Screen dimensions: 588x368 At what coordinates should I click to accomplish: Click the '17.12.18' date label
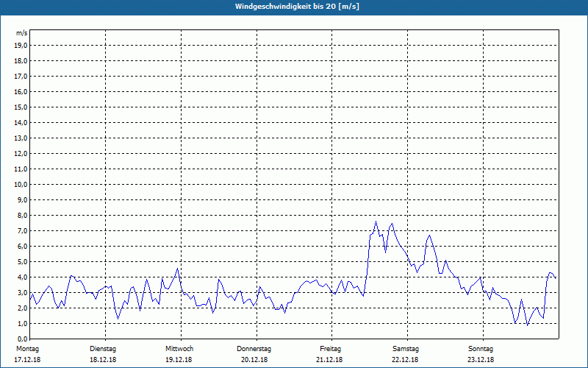[x=27, y=360]
